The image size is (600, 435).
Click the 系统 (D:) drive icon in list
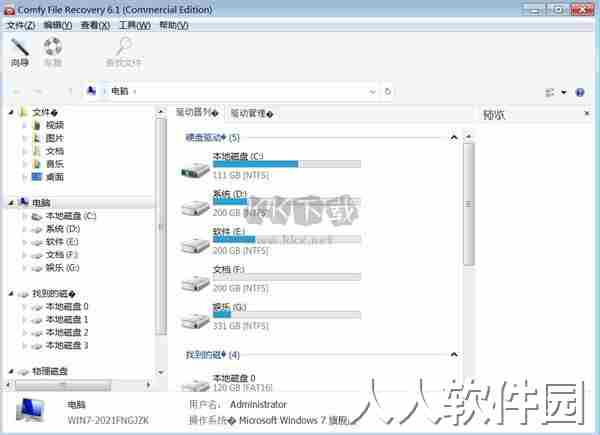click(195, 207)
